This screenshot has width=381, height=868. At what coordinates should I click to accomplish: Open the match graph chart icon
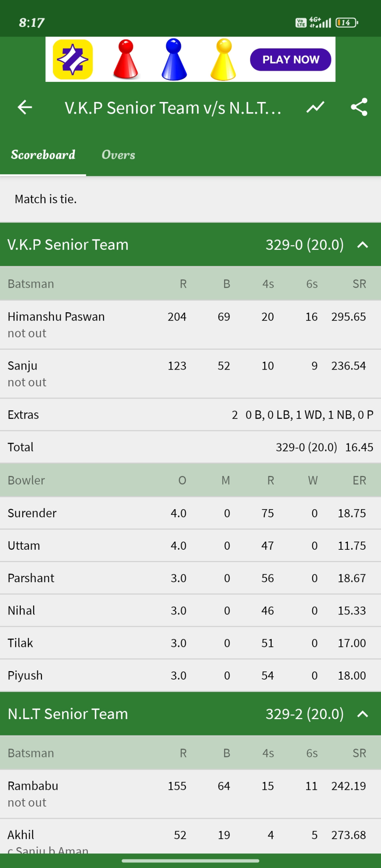tap(315, 108)
